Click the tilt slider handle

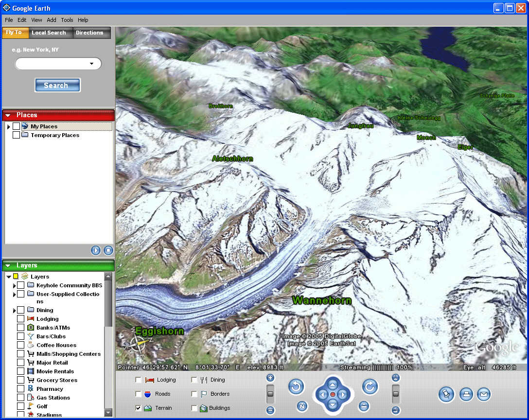click(x=396, y=394)
